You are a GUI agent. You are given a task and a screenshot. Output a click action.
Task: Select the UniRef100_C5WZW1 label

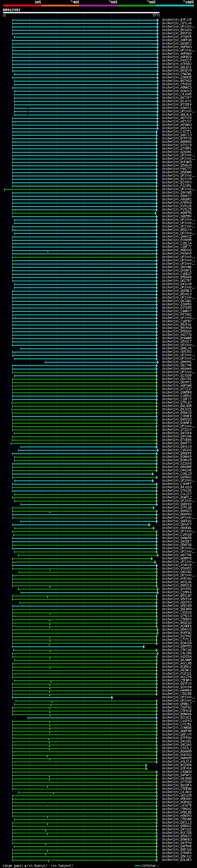pyautogui.click(x=177, y=74)
